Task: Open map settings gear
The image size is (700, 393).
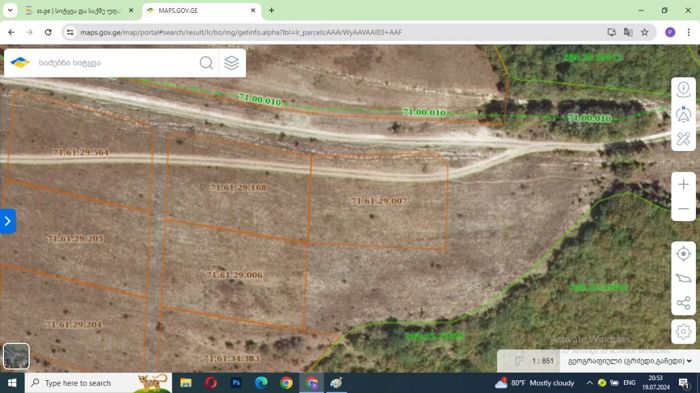Action: pyautogui.click(x=683, y=332)
